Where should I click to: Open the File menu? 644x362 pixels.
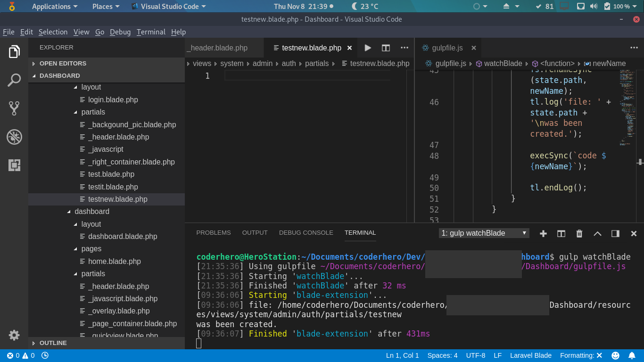click(x=8, y=32)
